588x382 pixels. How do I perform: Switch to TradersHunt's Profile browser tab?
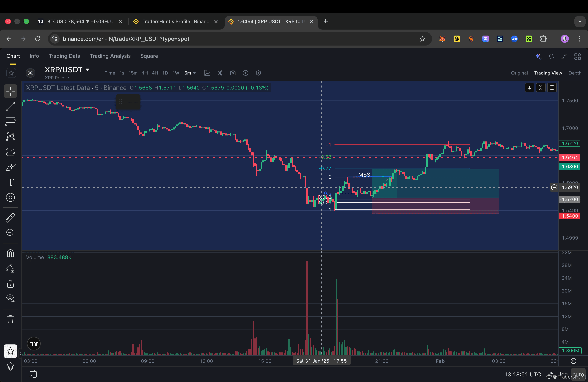pos(176,21)
